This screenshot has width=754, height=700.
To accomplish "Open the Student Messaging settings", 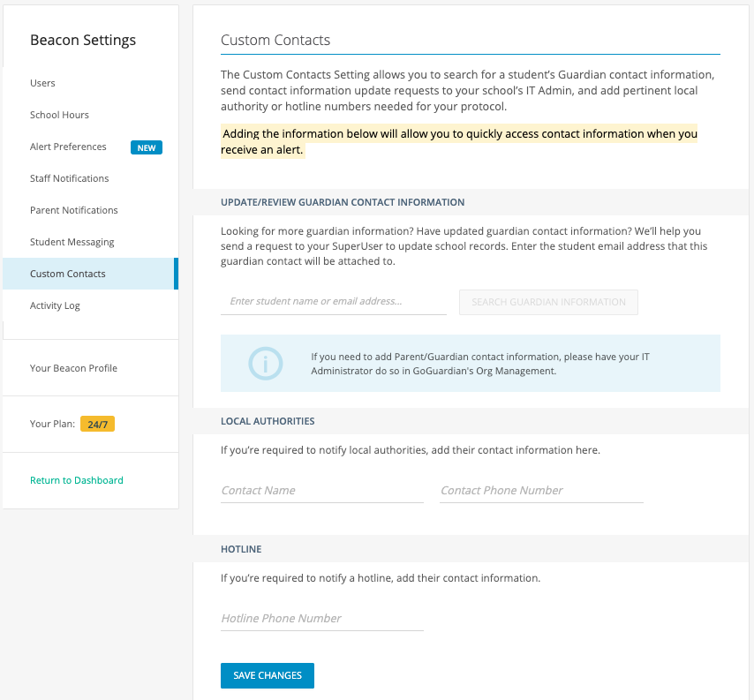I will tap(72, 242).
